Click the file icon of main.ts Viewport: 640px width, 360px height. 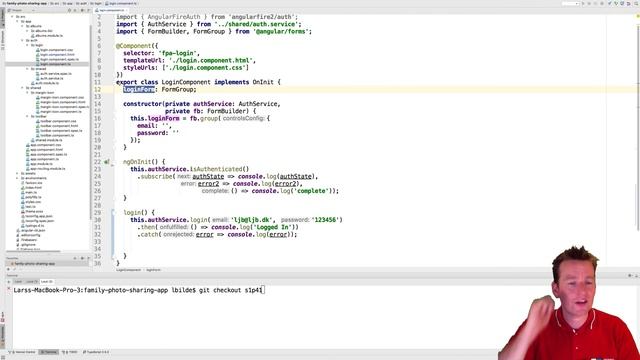coord(23,192)
